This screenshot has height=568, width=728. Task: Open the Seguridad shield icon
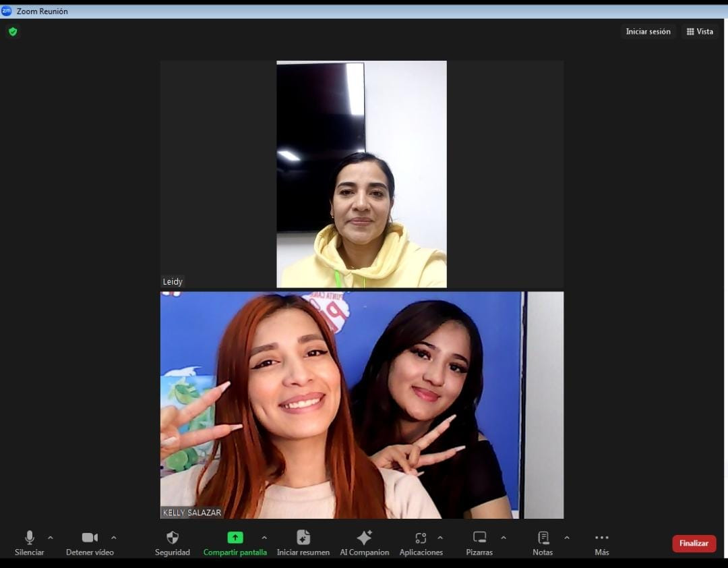pyautogui.click(x=173, y=538)
